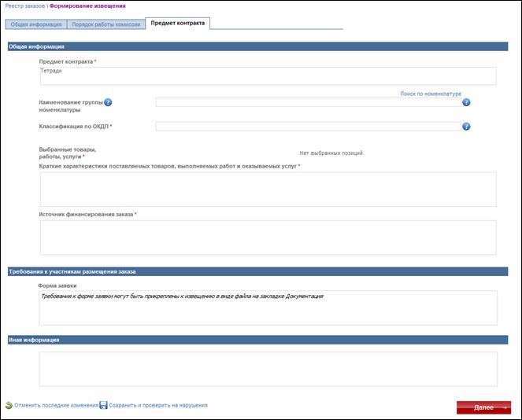Focus the 'Предмет контракта' text area containing 'Тетради'
Image resolution: width=522 pixels, height=420 pixels.
point(268,76)
